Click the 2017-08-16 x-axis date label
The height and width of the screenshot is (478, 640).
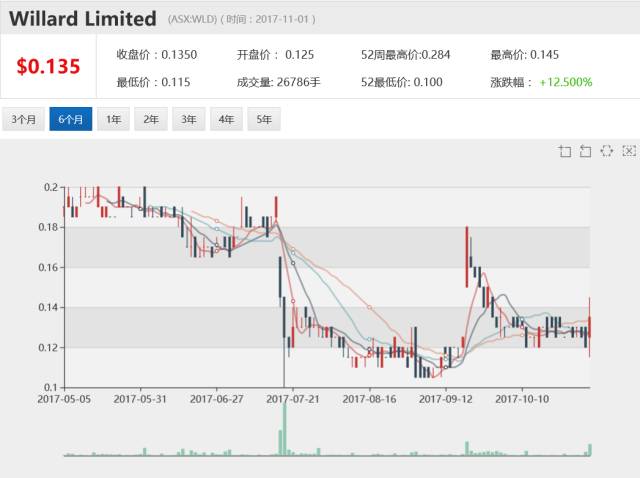pyautogui.click(x=369, y=399)
